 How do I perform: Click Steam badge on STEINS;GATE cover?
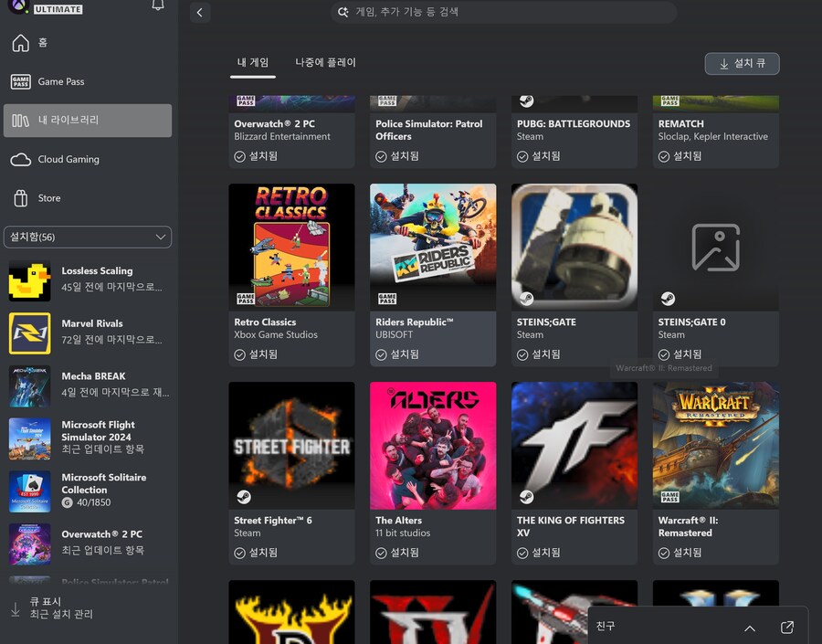(526, 299)
